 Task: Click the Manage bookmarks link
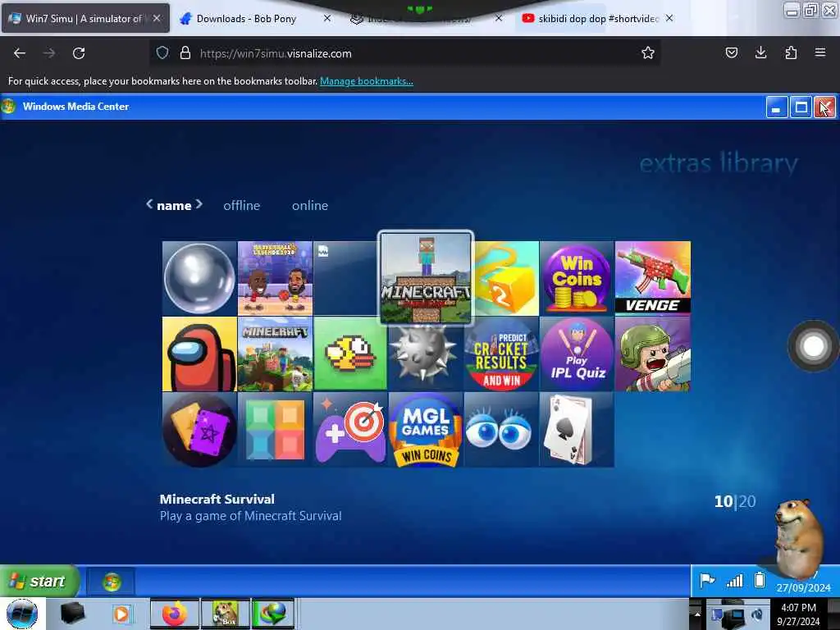tap(367, 81)
